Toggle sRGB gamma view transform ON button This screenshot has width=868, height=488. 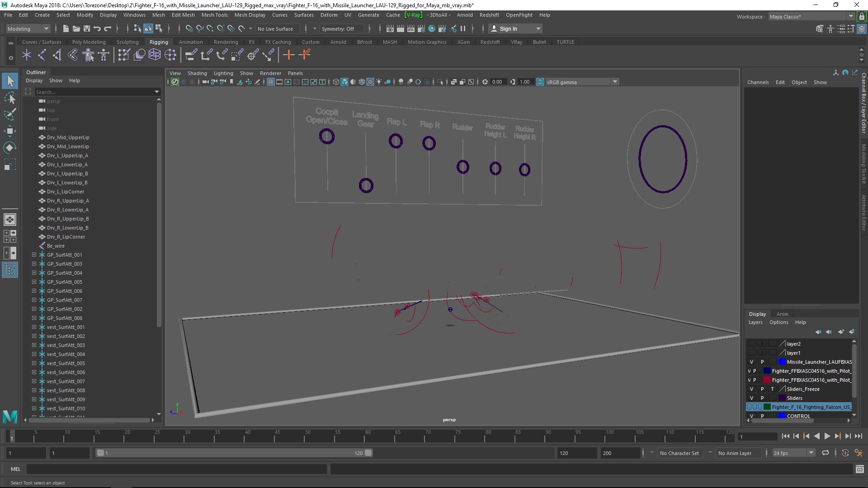[x=540, y=82]
